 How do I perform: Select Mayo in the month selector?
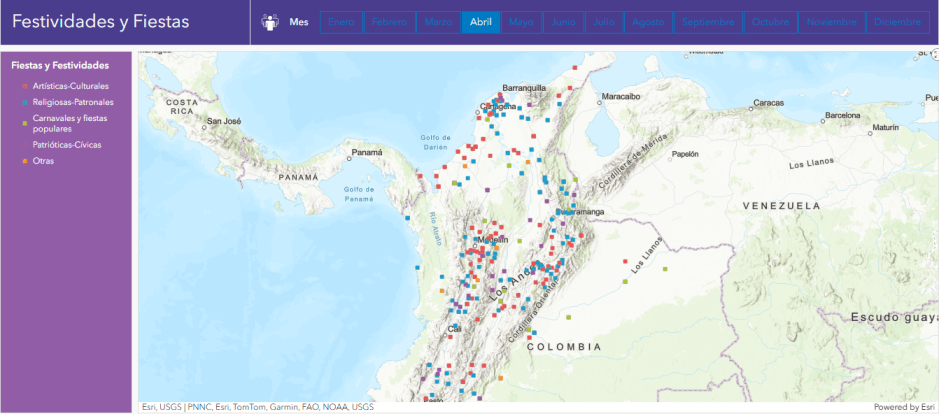(521, 22)
